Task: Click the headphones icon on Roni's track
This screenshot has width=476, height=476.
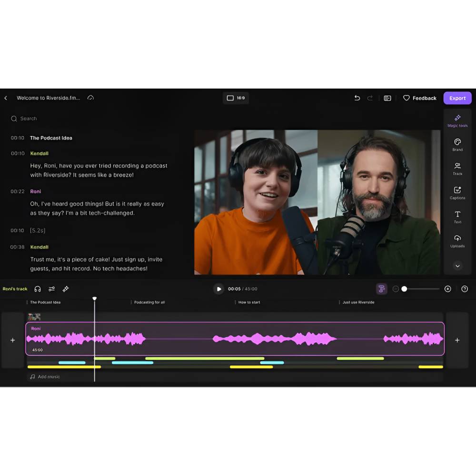Action: click(x=38, y=289)
